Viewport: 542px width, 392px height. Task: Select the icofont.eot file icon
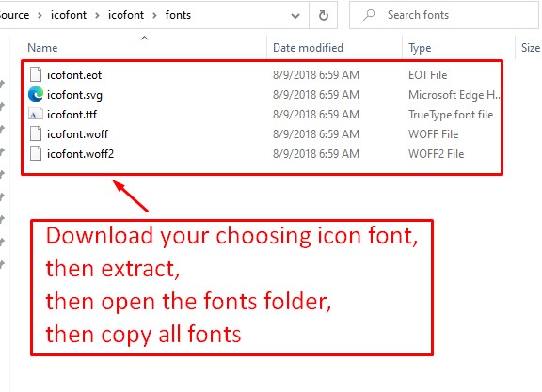[36, 74]
